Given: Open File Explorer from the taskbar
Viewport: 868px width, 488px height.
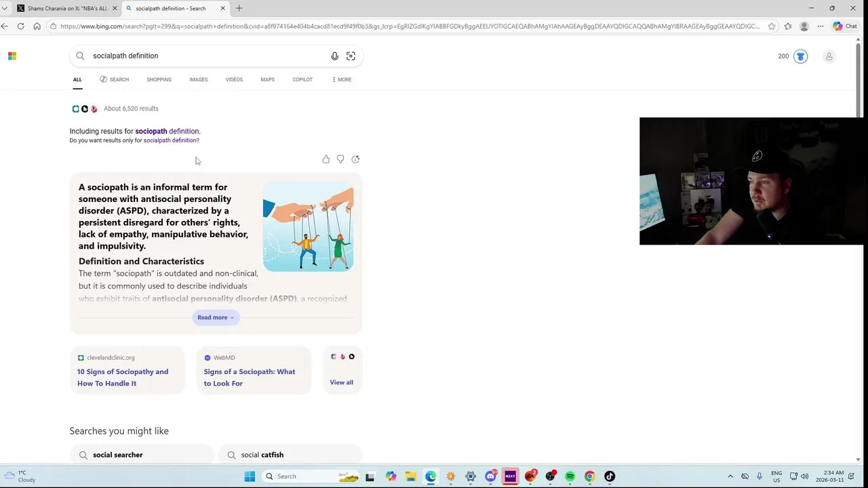Looking at the screenshot, I should 411,476.
